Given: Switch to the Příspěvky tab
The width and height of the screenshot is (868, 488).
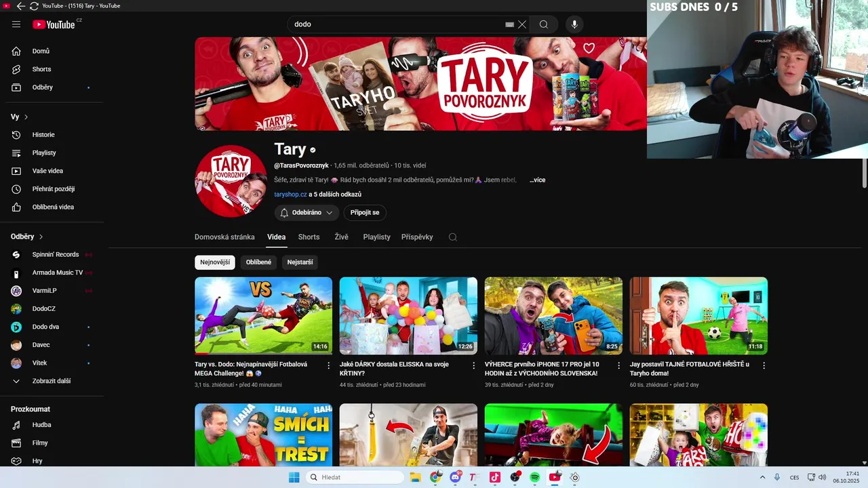Looking at the screenshot, I should click(417, 237).
